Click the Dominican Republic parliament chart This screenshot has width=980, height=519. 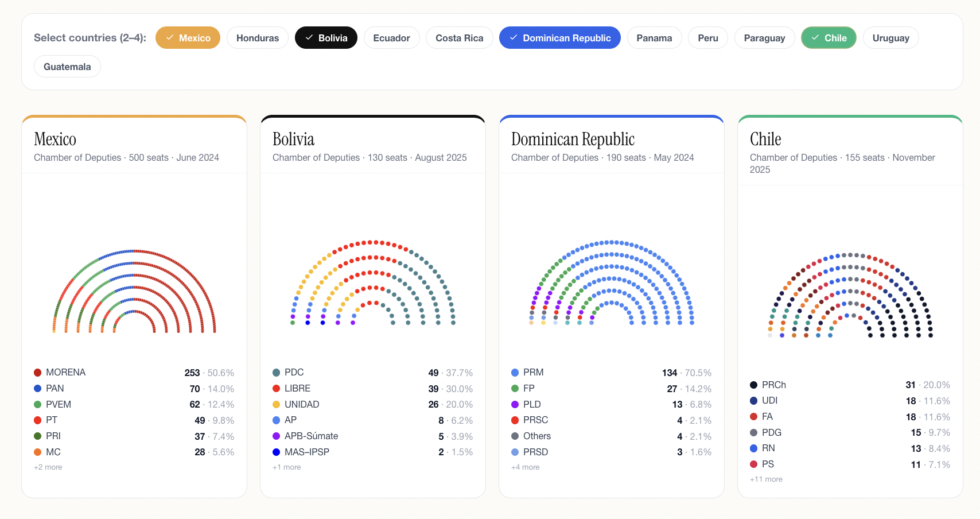612,283
